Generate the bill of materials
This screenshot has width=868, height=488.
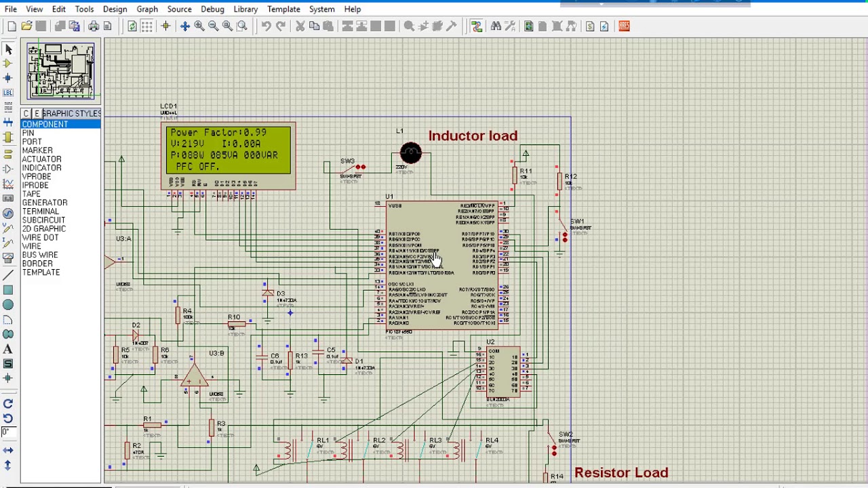(x=590, y=26)
